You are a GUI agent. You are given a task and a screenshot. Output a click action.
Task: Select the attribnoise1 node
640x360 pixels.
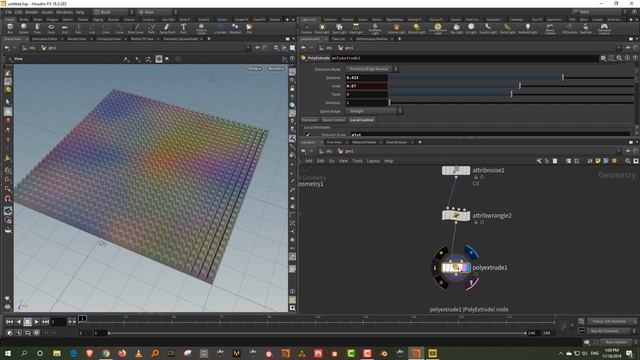pos(456,170)
